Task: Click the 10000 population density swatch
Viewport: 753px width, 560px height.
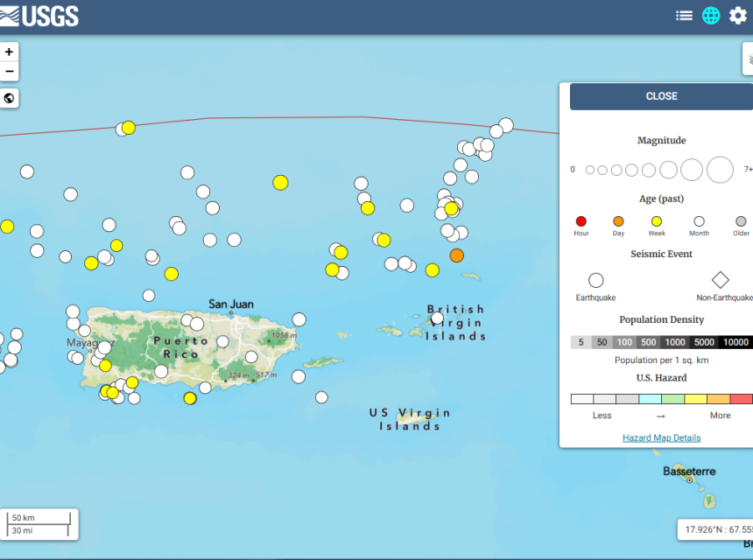Action: pyautogui.click(x=735, y=342)
